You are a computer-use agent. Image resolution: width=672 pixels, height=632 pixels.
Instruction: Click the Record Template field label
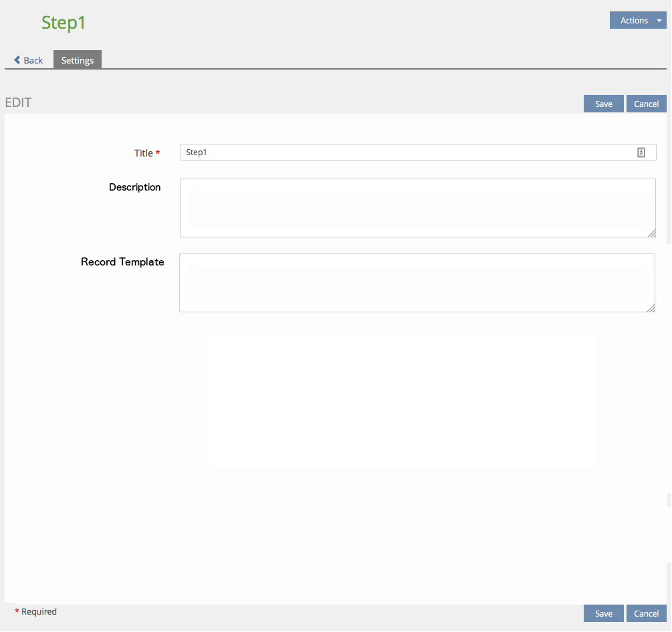tap(122, 262)
